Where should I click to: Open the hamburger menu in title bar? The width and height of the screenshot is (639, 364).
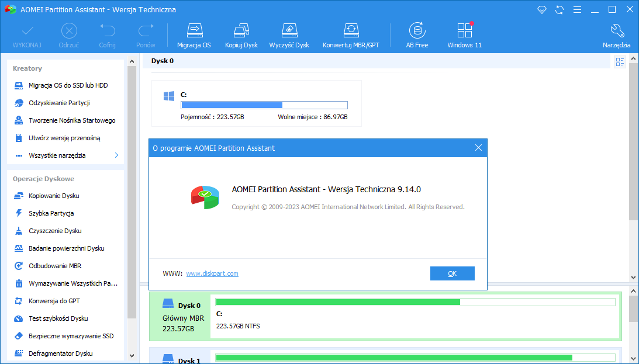pos(577,10)
